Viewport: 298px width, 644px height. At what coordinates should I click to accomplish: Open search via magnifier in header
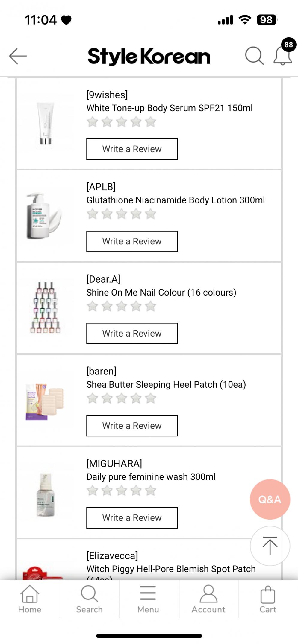(254, 56)
